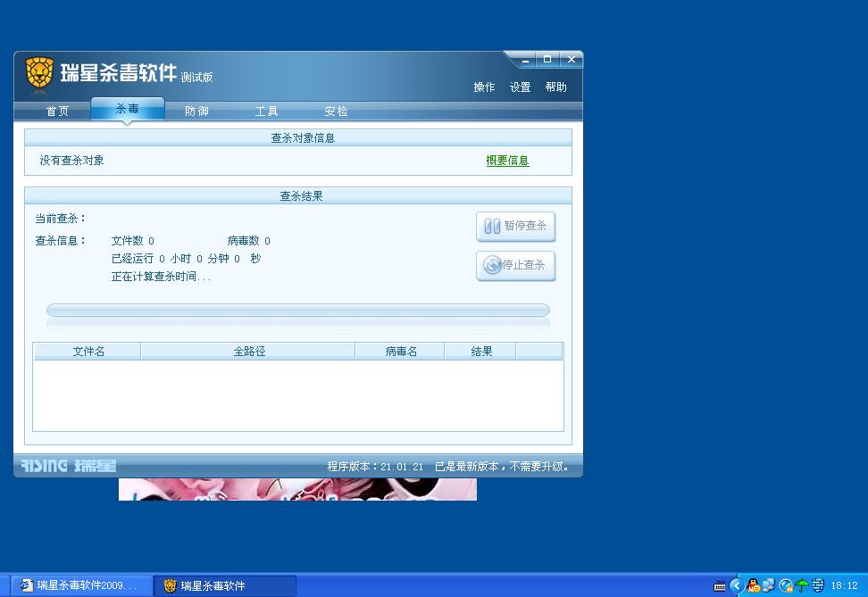868x597 pixels.
Task: Click the blue globe lock tray icon
Action: point(785,585)
